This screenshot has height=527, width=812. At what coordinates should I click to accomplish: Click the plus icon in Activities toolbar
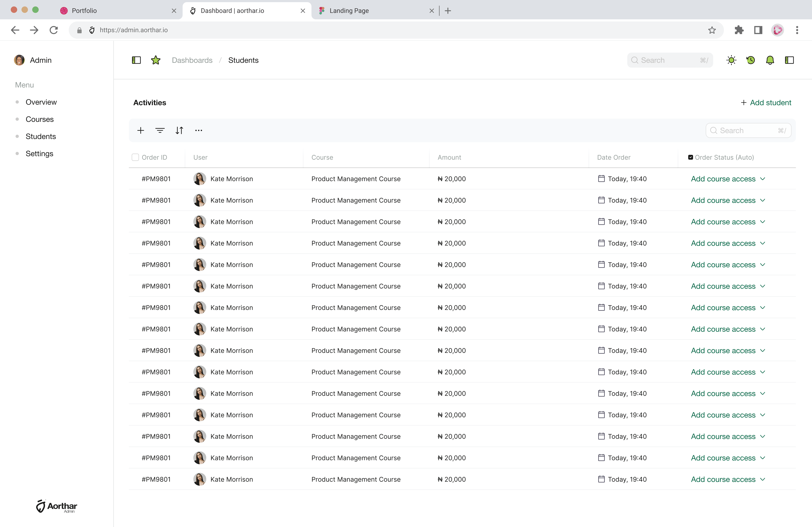click(x=141, y=131)
